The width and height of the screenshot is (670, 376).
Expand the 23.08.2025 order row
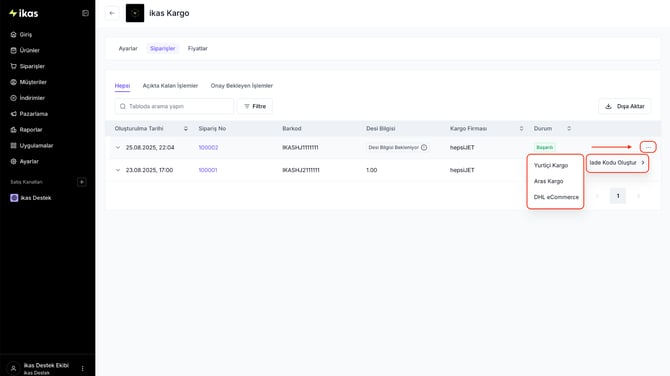(x=118, y=170)
